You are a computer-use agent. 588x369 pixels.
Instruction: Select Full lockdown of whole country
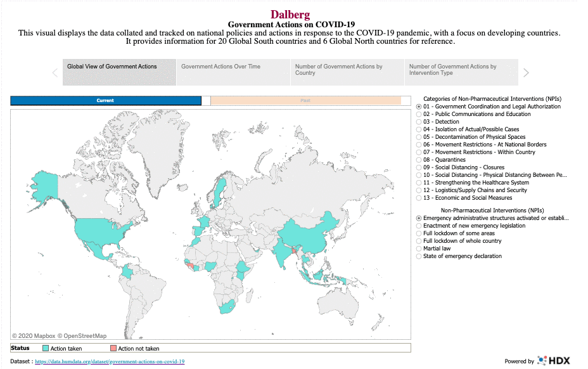point(419,241)
